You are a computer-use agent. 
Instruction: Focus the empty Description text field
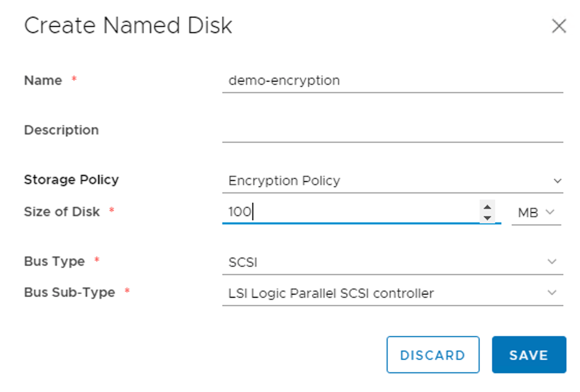(x=392, y=130)
